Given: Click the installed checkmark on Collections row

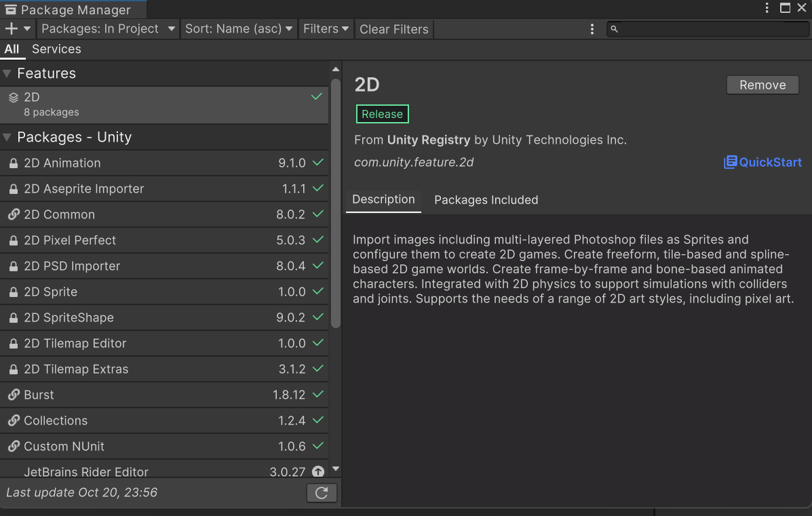Looking at the screenshot, I should tap(318, 420).
